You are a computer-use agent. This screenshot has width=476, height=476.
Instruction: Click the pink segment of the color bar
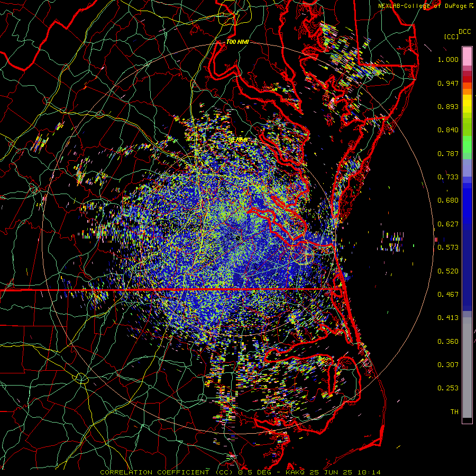point(467,57)
